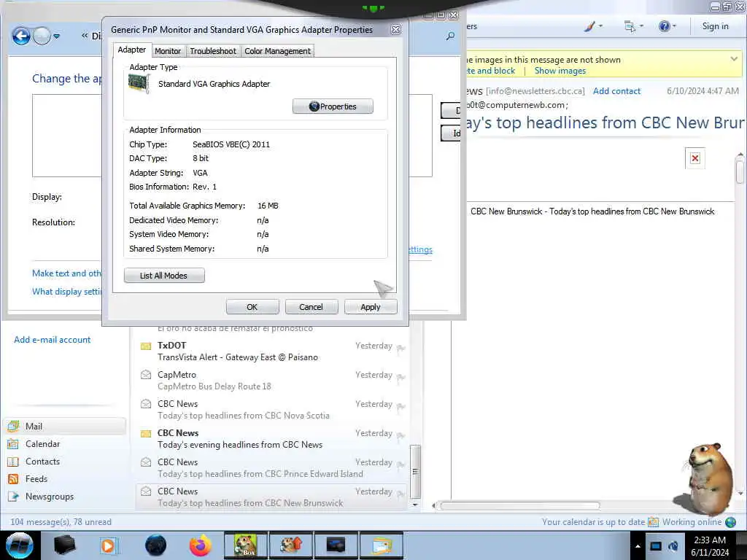
Task: Open the Help question mark icon
Action: point(664,26)
